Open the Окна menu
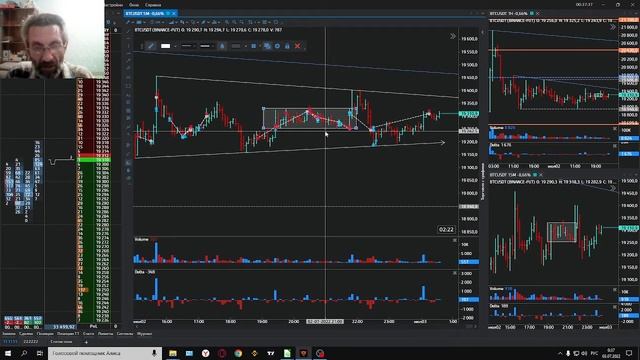Viewport: 640px width, 360px height. click(x=134, y=5)
